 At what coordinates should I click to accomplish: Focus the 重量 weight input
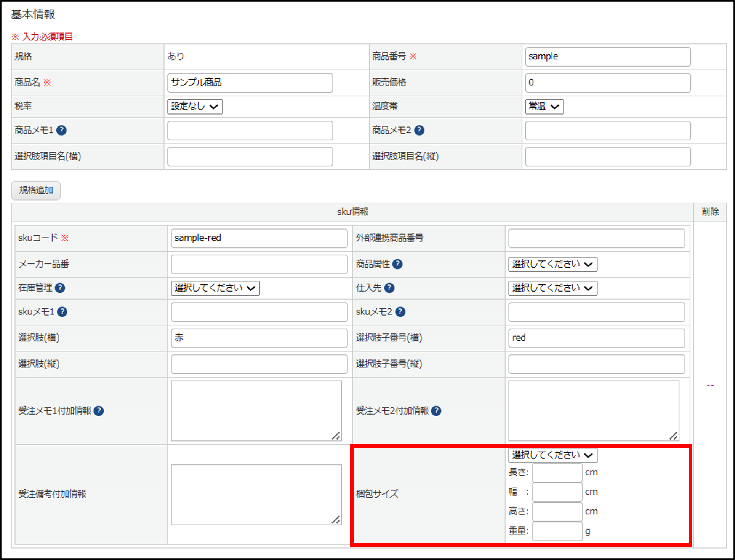[557, 531]
